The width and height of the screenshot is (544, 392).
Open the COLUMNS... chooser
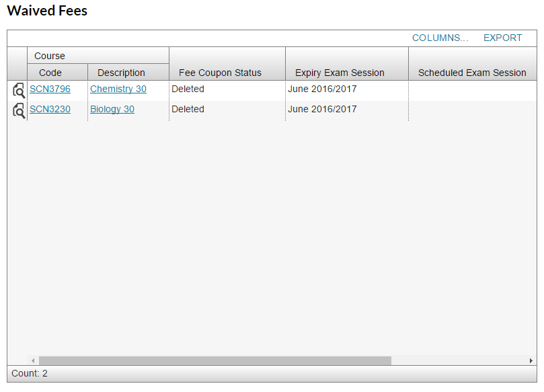(x=440, y=38)
